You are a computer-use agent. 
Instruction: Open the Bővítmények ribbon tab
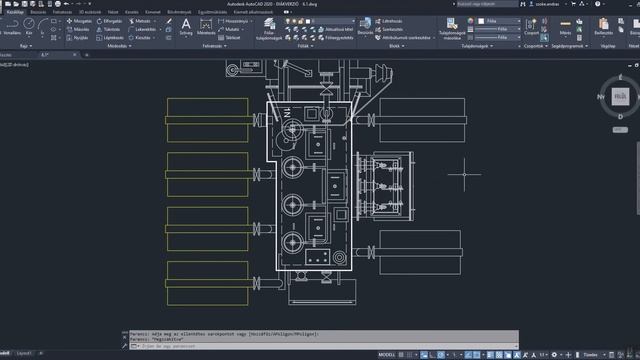pyautogui.click(x=179, y=12)
